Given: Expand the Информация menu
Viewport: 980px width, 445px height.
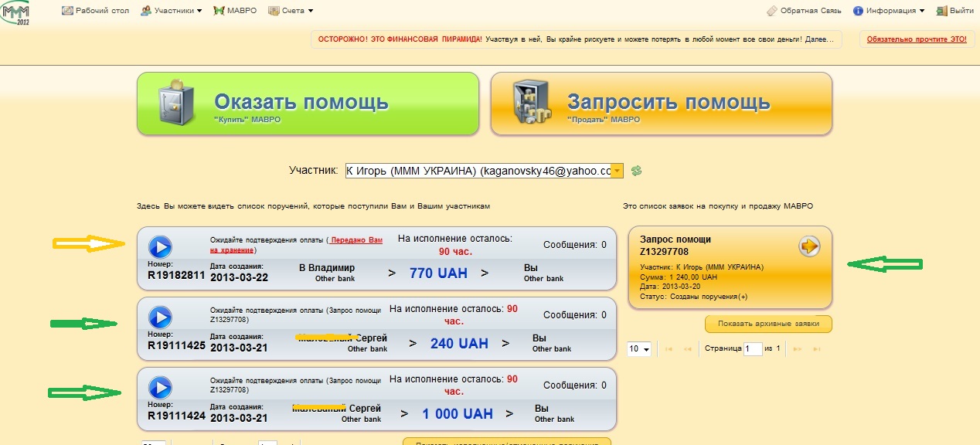Looking at the screenshot, I should coord(889,11).
